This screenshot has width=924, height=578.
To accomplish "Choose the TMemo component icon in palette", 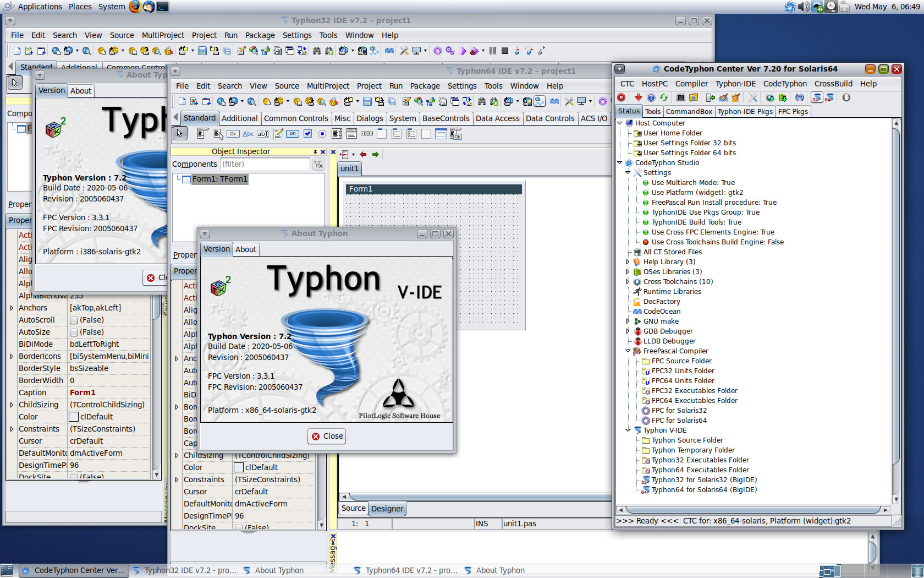I will coord(278,134).
